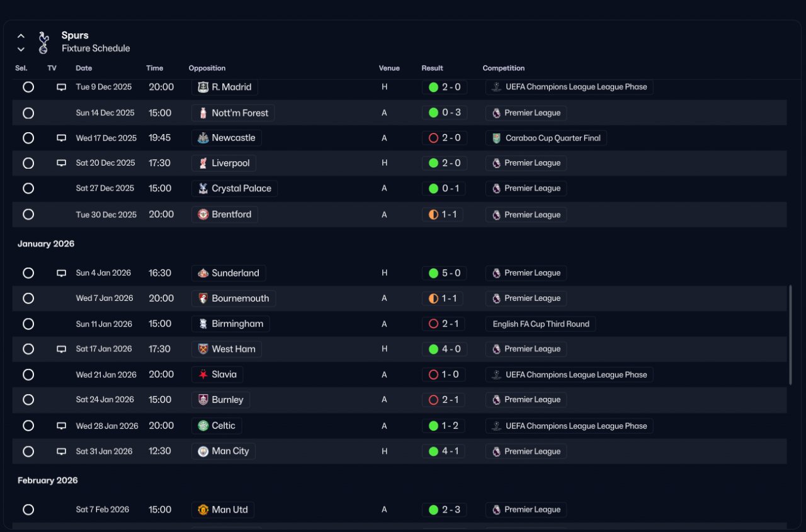Click the January 2026 month heading
Image resolution: width=806 pixels, height=532 pixels.
(46, 244)
